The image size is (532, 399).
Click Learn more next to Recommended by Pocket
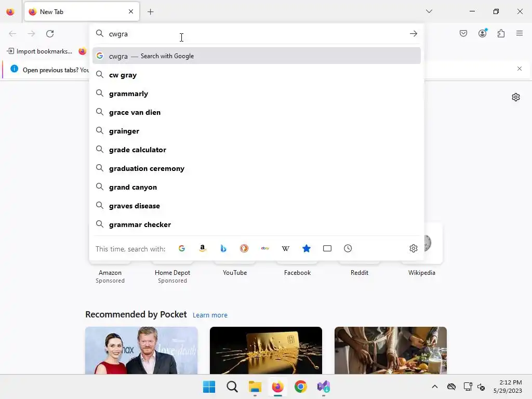click(x=210, y=315)
